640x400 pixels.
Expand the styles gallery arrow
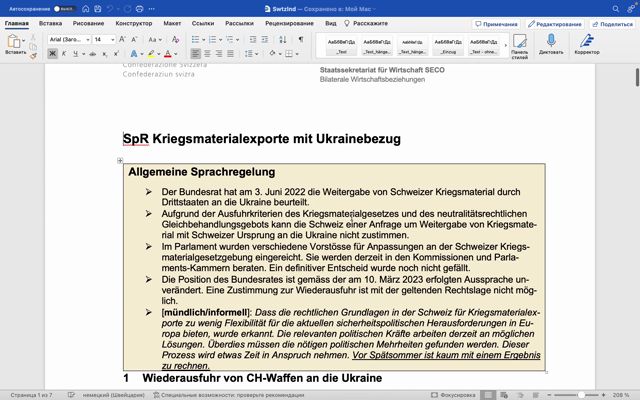pos(506,45)
